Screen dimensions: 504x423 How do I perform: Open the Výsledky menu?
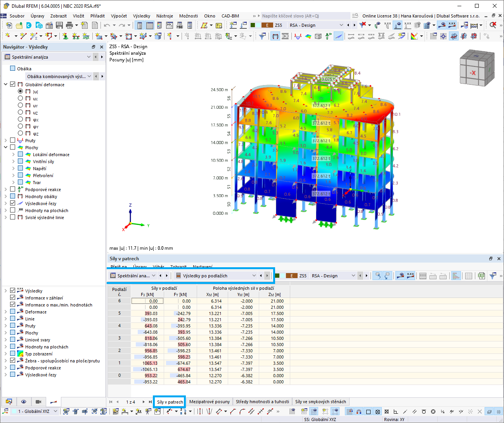click(141, 16)
